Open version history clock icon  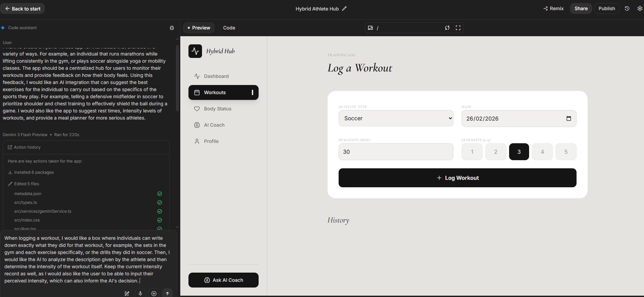pos(627,9)
